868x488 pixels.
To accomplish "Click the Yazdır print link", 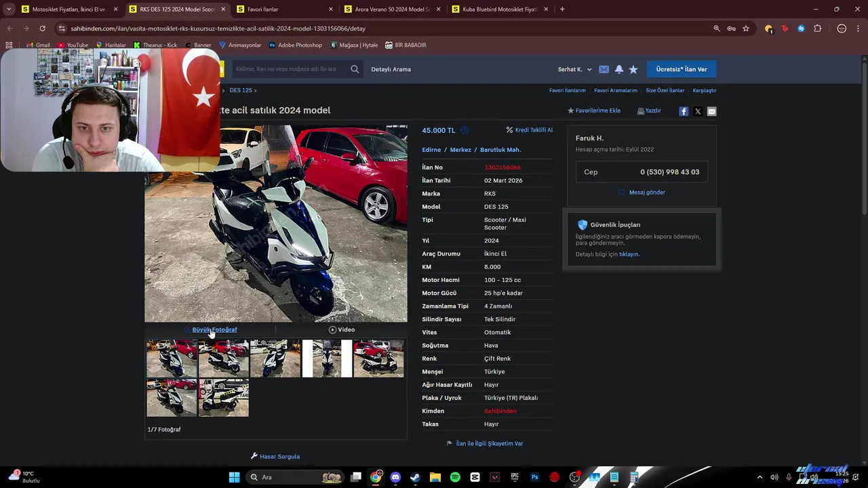I will click(x=649, y=110).
